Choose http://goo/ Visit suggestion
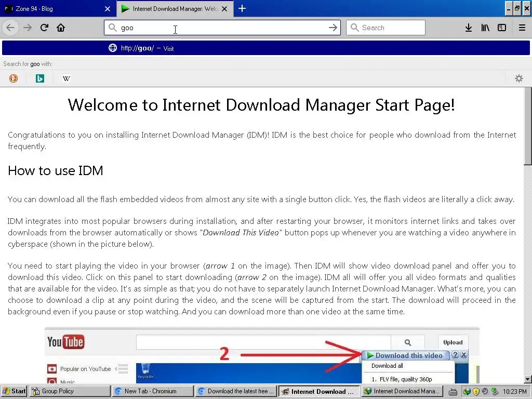Image resolution: width=532 pixels, height=399 pixels. pos(266,48)
